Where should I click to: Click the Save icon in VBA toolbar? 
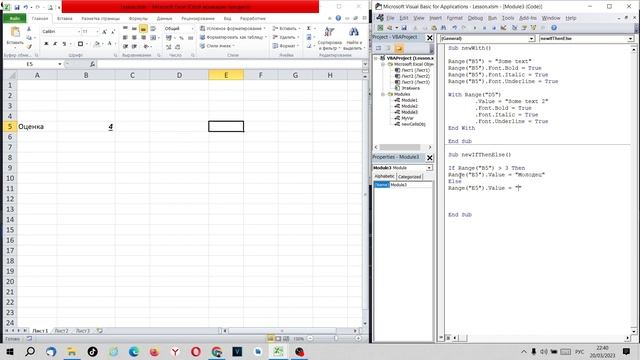(404, 28)
